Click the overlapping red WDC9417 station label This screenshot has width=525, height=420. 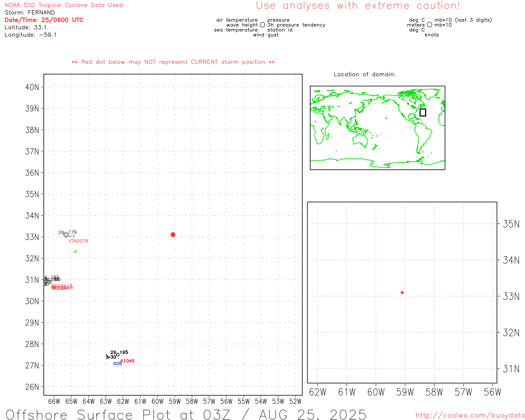[x=62, y=288]
